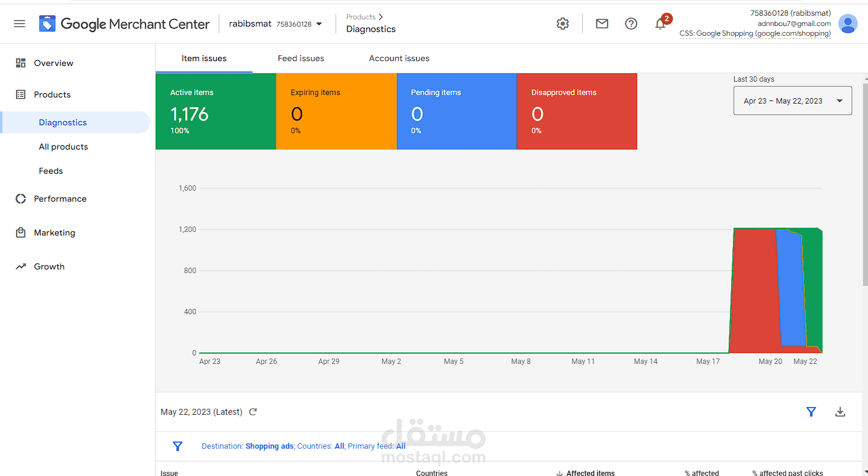Download the diagnostics report
This screenshot has width=868, height=476.
840,412
